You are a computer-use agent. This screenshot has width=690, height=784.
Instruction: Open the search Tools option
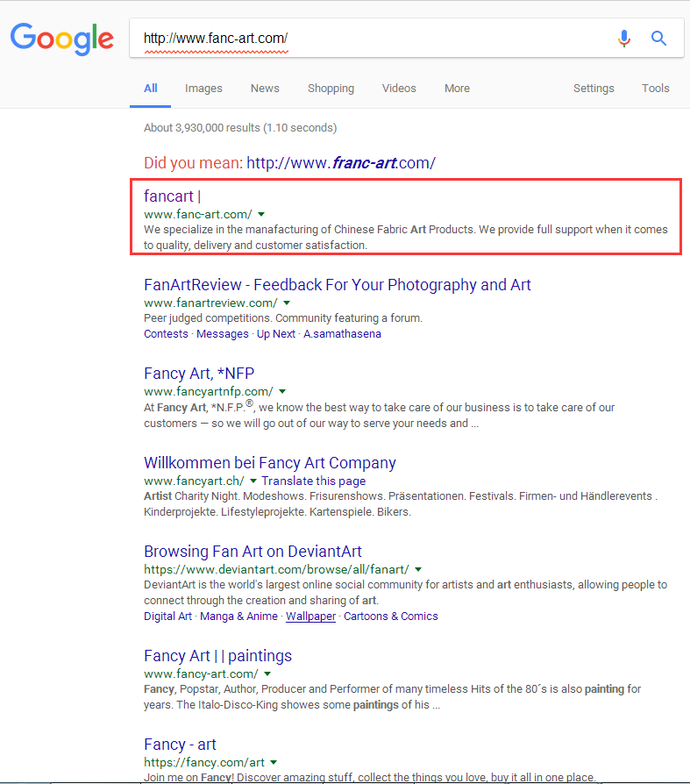point(656,88)
